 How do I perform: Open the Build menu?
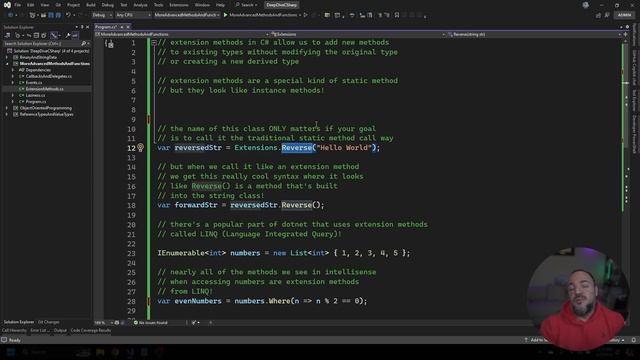[91, 5]
